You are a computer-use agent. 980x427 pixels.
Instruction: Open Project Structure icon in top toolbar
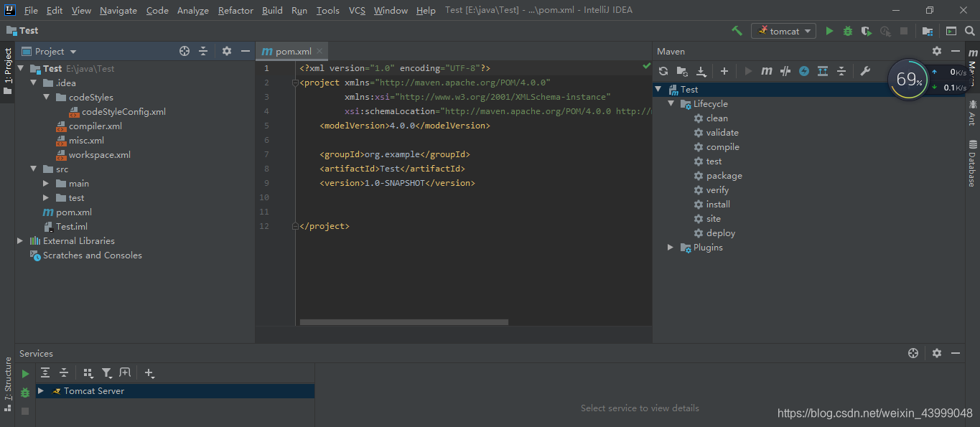coord(928,31)
